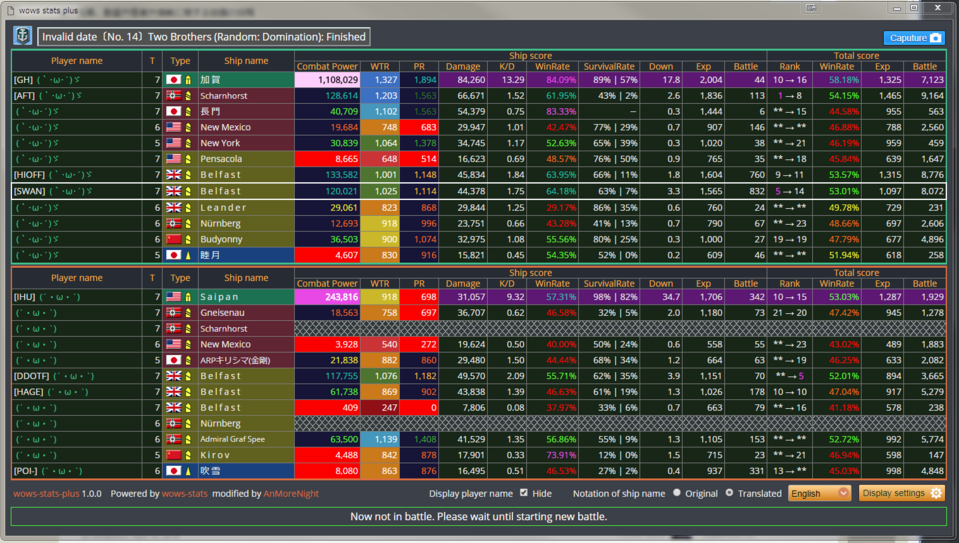Viewport: 959px width, 543px height.
Task: Click the 84.09% win rate value
Action: [561, 79]
